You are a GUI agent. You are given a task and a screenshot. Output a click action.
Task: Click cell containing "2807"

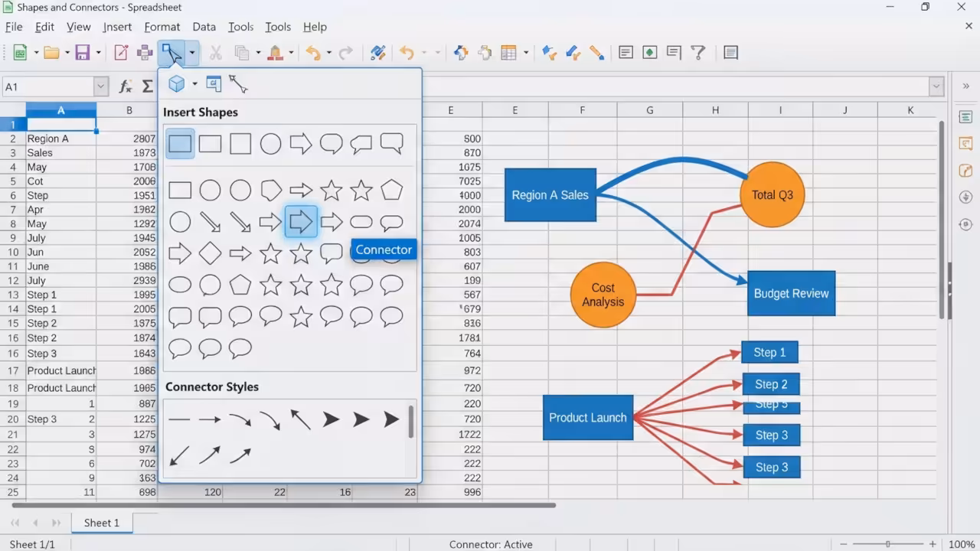(x=127, y=139)
